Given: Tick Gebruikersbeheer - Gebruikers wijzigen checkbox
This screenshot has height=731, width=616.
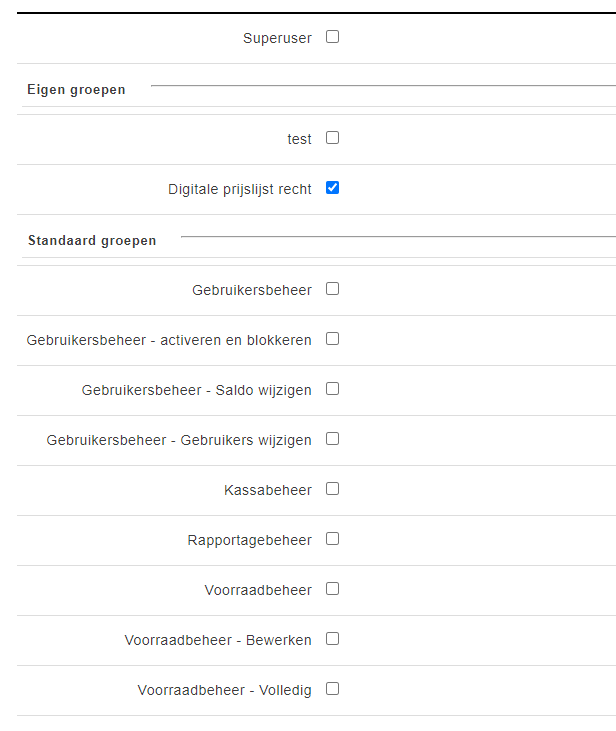Looking at the screenshot, I should (333, 439).
